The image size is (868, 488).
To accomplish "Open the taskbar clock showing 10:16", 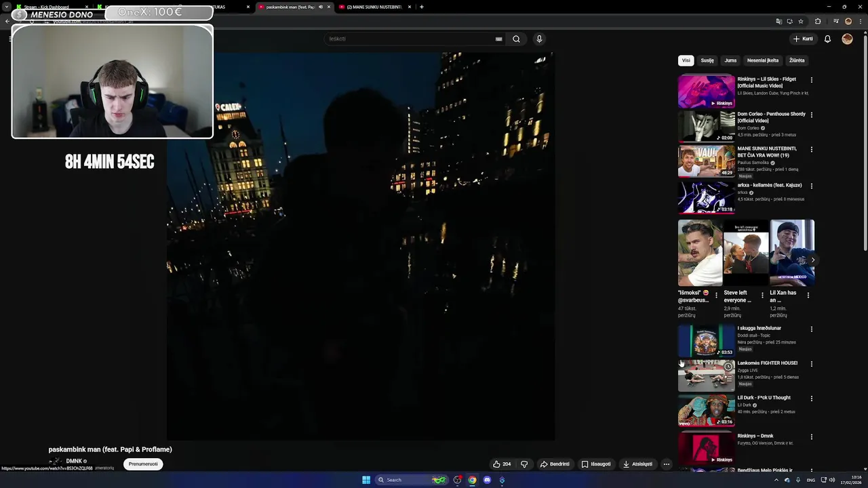I will click(850, 480).
